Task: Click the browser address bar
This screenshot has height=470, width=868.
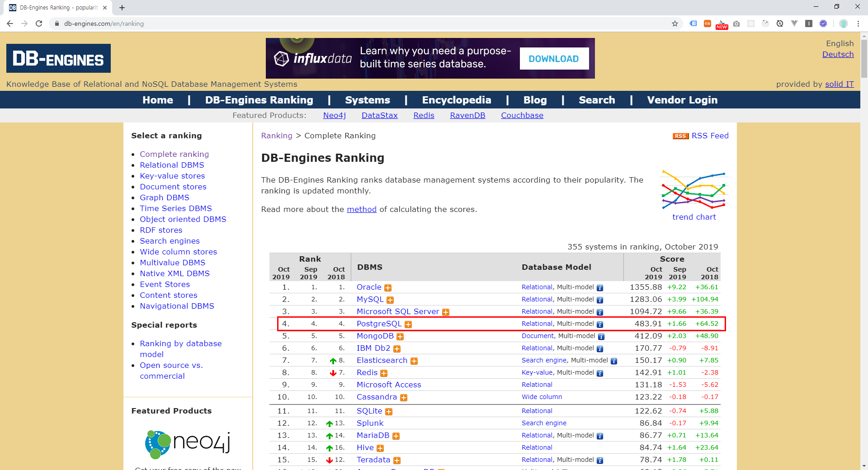Action: coord(362,23)
